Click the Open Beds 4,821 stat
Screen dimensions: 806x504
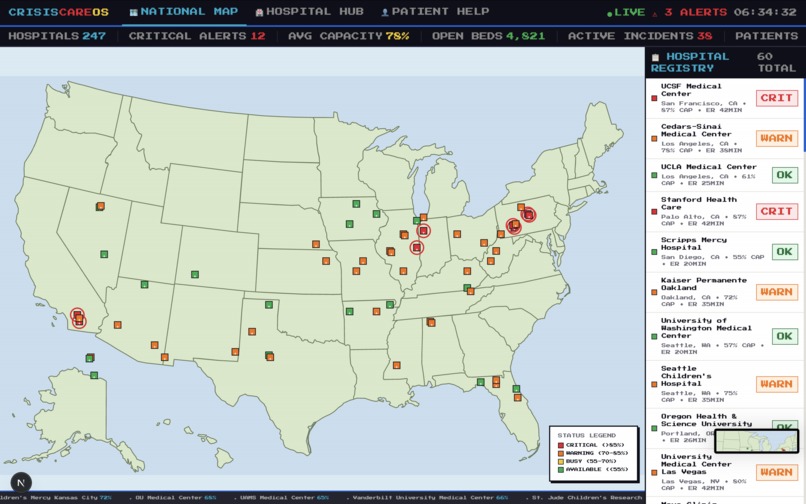click(488, 36)
